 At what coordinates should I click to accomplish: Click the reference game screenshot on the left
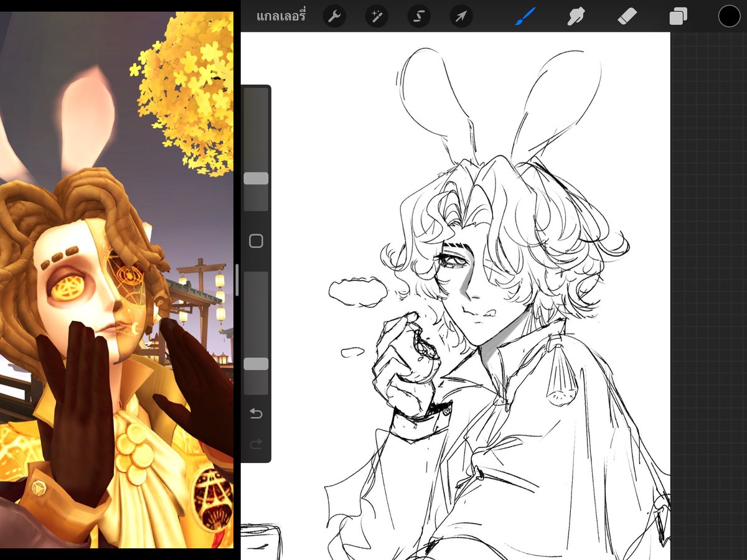[116, 280]
